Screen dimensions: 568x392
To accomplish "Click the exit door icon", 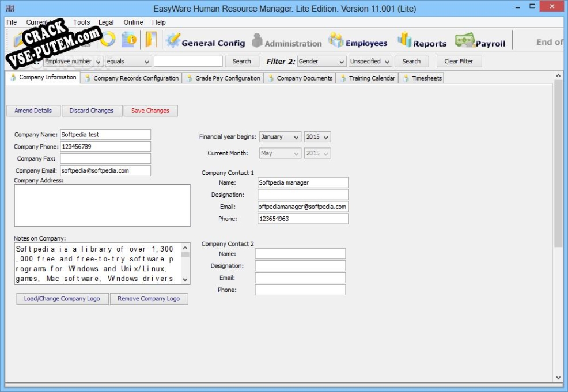I will 151,39.
